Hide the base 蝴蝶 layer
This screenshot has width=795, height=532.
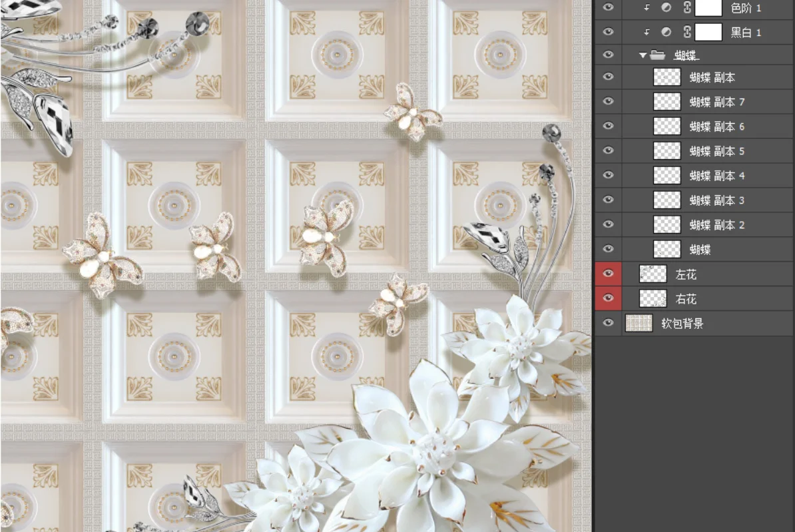pos(608,248)
